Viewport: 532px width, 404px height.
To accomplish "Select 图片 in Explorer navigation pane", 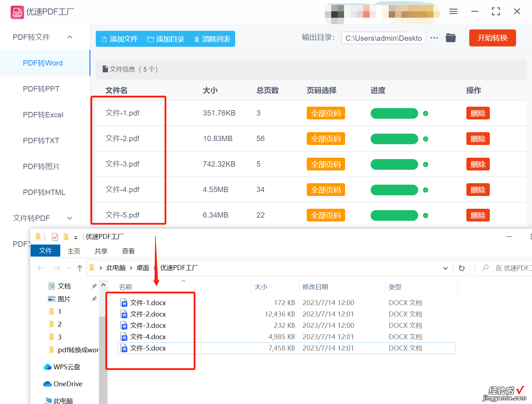I will [64, 299].
